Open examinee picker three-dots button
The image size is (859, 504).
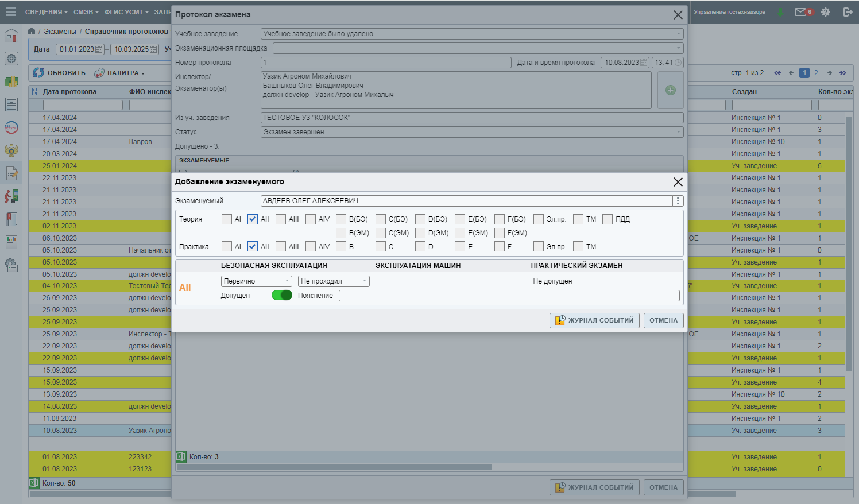[x=678, y=201]
